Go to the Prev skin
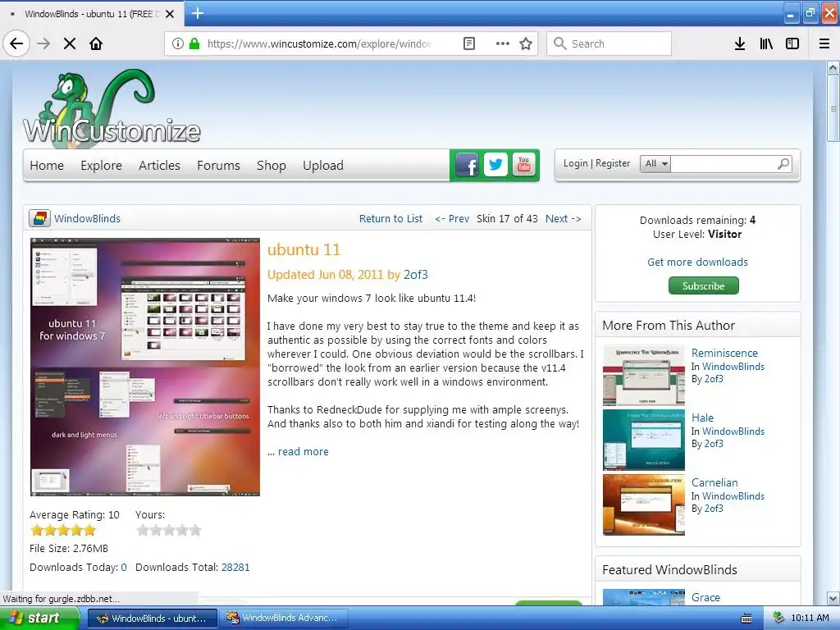 [x=452, y=218]
